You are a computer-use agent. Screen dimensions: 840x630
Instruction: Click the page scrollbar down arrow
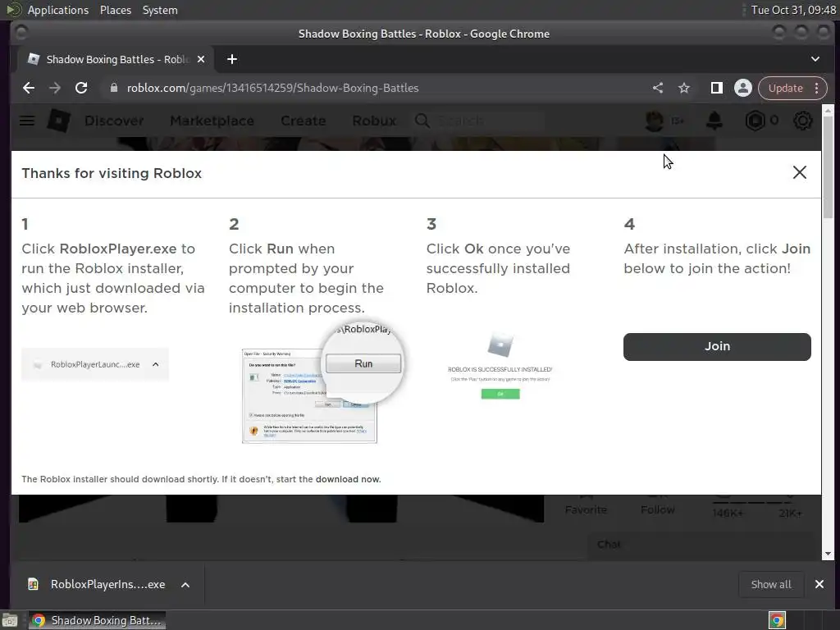pos(829,554)
